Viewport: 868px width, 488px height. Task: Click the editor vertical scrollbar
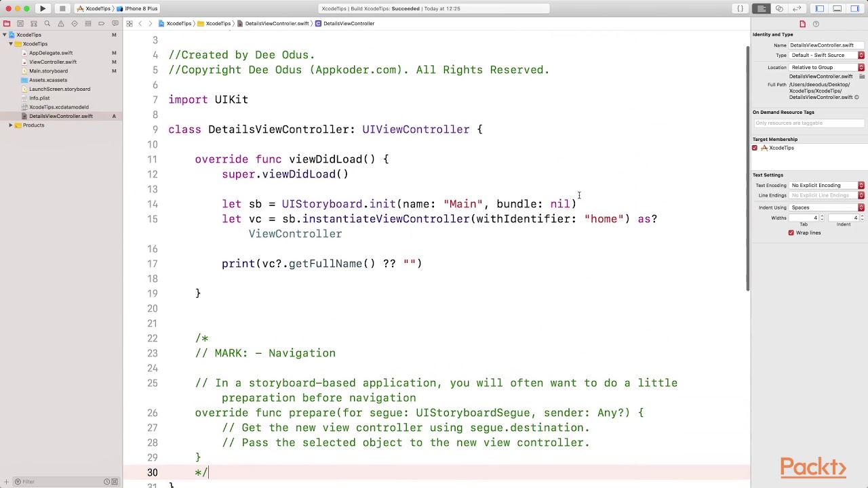[748, 169]
